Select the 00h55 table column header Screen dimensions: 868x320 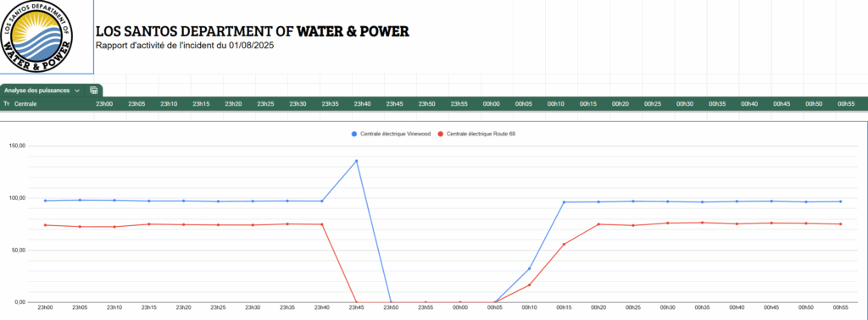(x=846, y=104)
